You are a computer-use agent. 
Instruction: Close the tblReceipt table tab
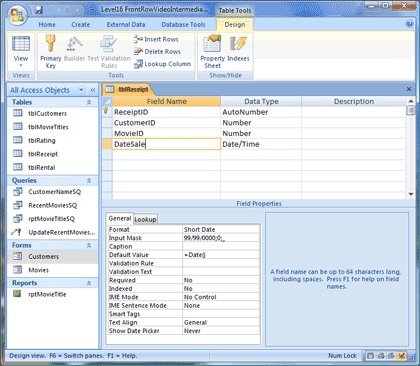click(x=409, y=89)
